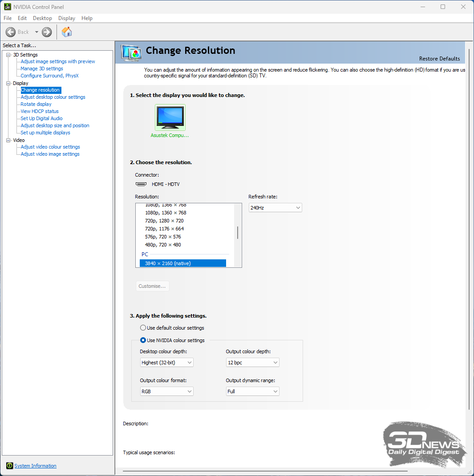The height and width of the screenshot is (476, 474).
Task: Select the Asustek display monitor icon
Action: pos(170,117)
